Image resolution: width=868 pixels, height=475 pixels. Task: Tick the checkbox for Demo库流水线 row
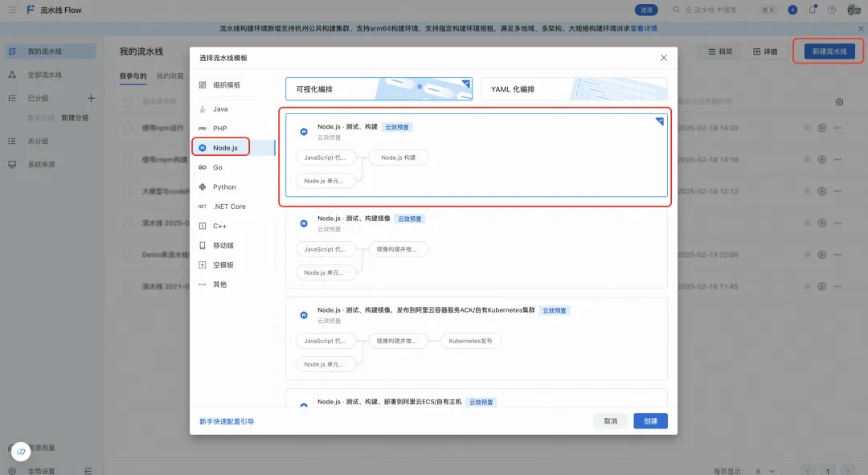pos(127,255)
